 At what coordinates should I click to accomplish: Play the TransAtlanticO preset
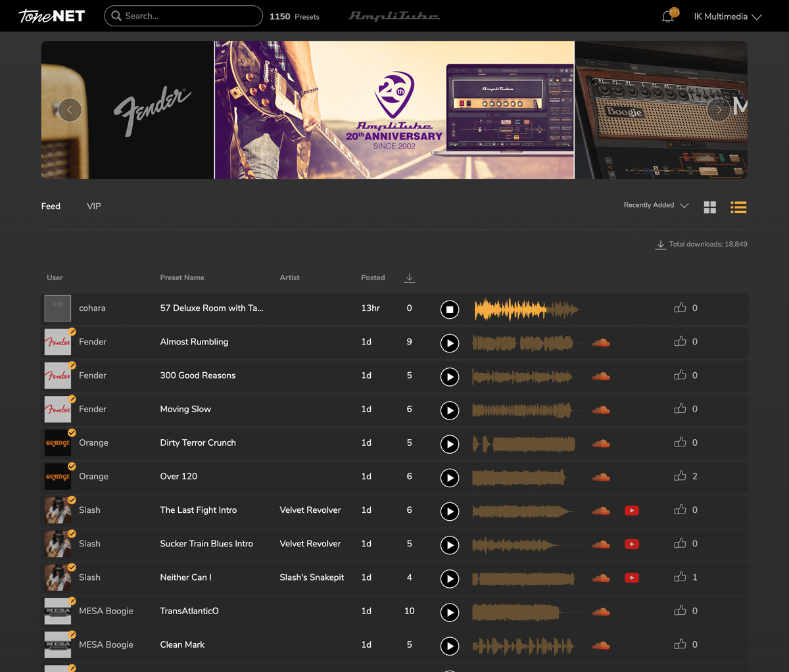pos(450,612)
